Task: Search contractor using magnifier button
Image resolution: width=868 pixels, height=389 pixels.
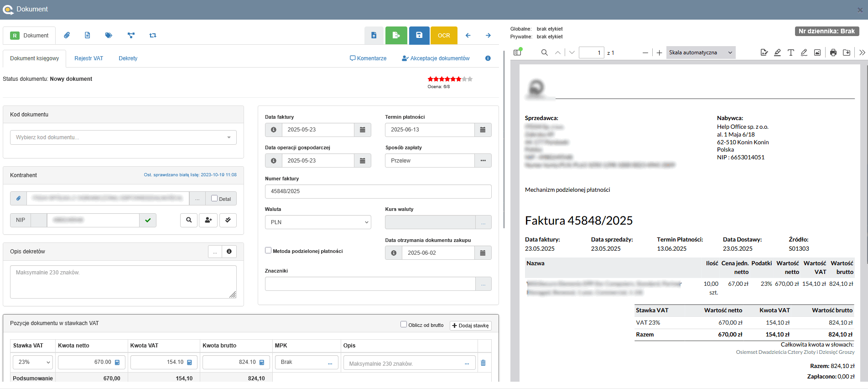Action: (x=189, y=220)
